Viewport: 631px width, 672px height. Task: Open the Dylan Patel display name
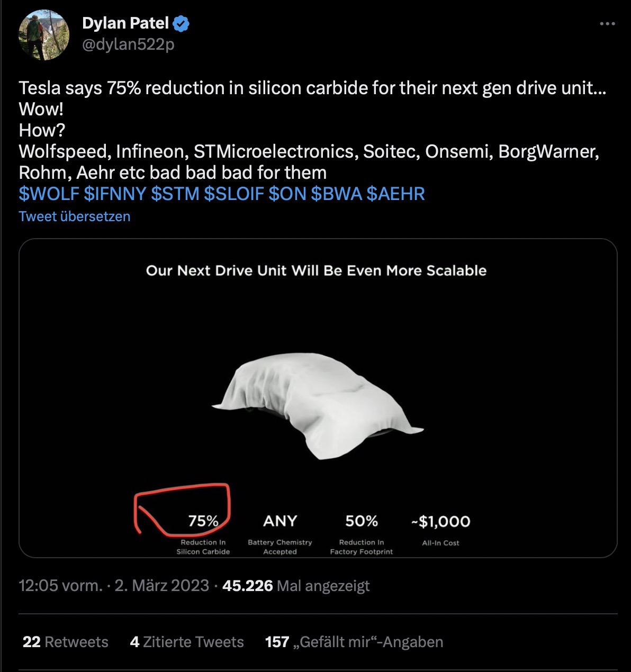(x=125, y=24)
